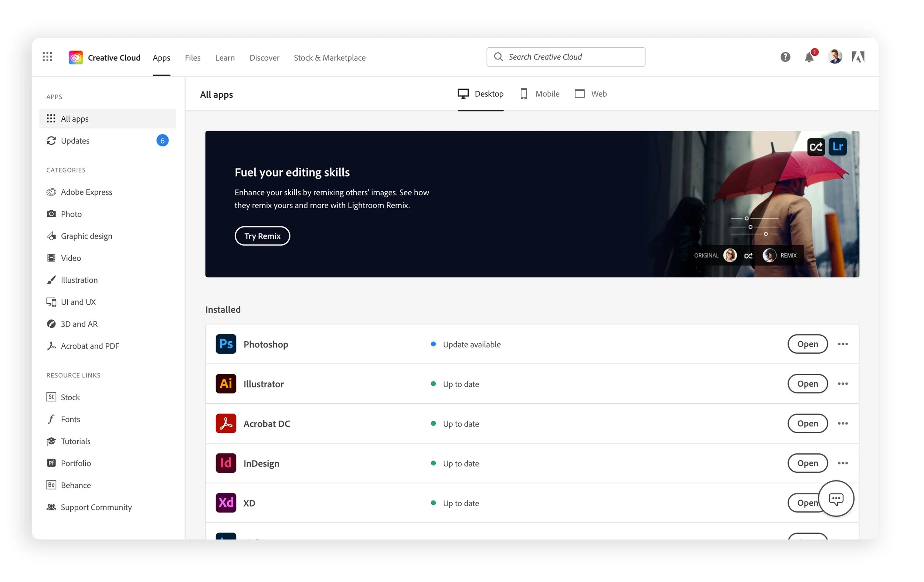Expand Illustrator's three-dot options menu
The image size is (924, 582).
click(x=843, y=383)
